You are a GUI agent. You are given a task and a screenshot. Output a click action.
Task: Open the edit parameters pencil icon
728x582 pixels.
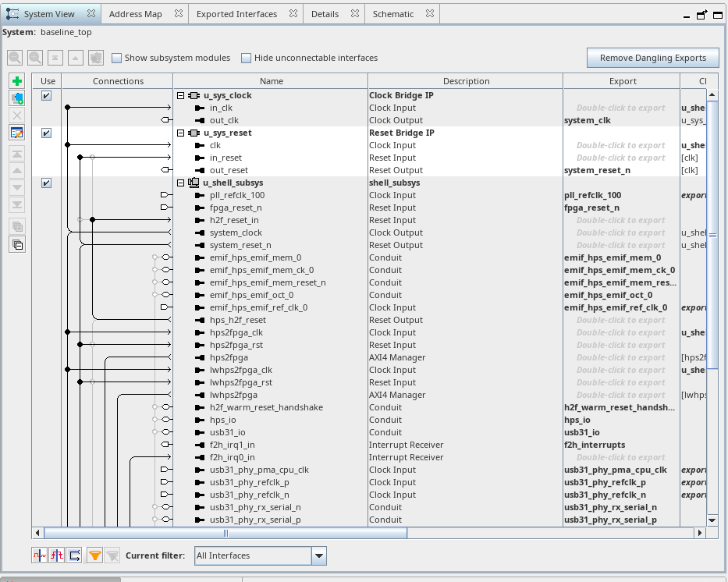(x=17, y=133)
